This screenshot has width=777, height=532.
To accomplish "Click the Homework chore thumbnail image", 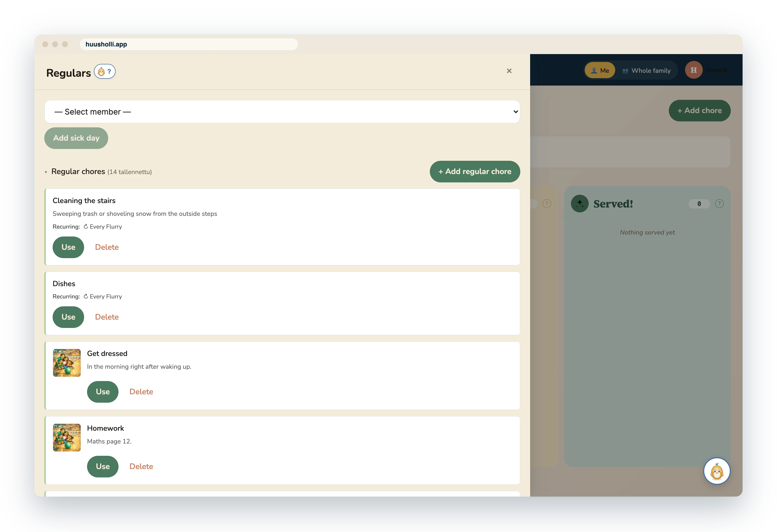I will [67, 438].
